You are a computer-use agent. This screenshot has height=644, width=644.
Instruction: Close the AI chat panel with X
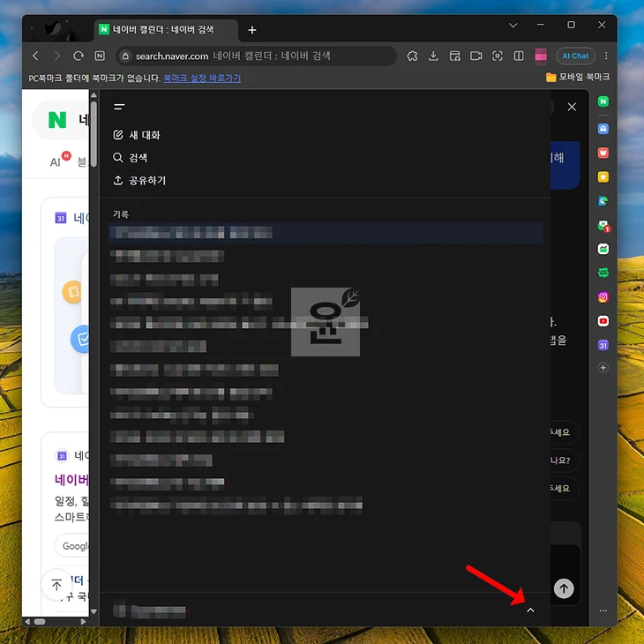point(572,107)
